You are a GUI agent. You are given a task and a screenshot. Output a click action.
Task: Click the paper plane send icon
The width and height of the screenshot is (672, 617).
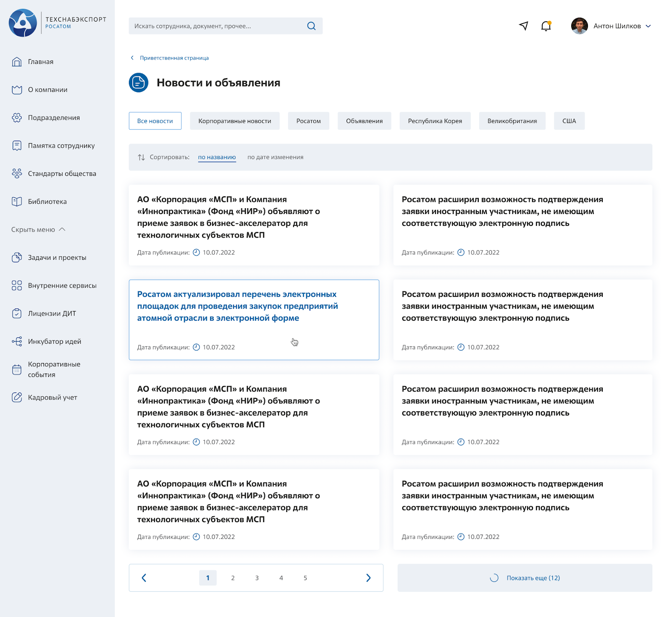point(523,26)
